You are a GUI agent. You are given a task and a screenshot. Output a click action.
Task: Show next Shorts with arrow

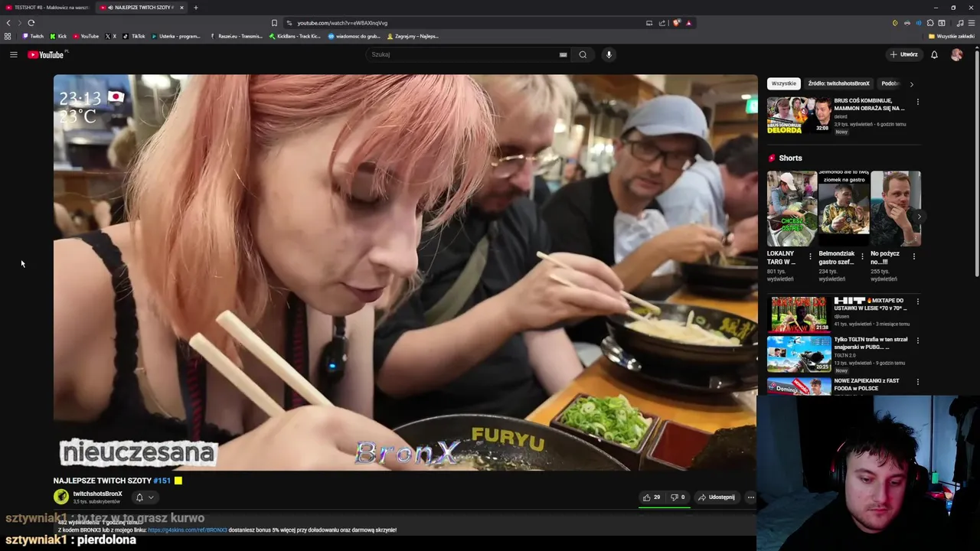pos(920,217)
